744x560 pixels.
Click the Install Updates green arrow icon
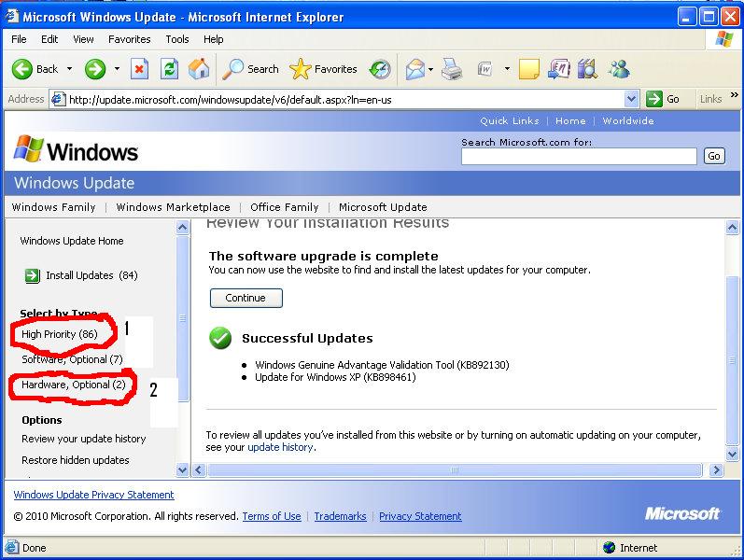(x=33, y=275)
